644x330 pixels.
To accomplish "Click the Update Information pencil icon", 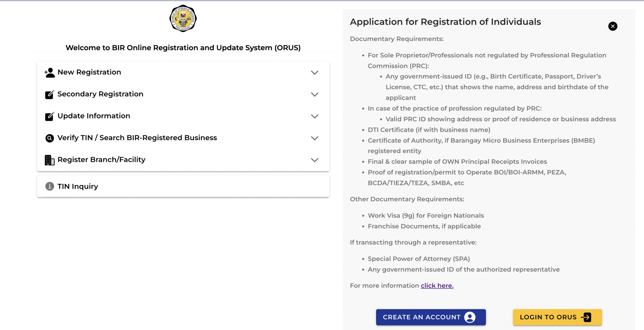I will [x=49, y=116].
